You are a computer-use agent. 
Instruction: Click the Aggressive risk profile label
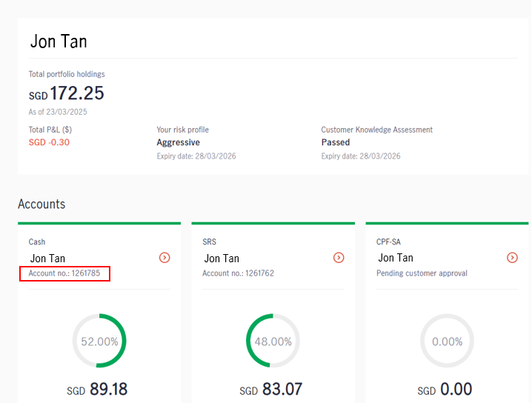click(178, 142)
